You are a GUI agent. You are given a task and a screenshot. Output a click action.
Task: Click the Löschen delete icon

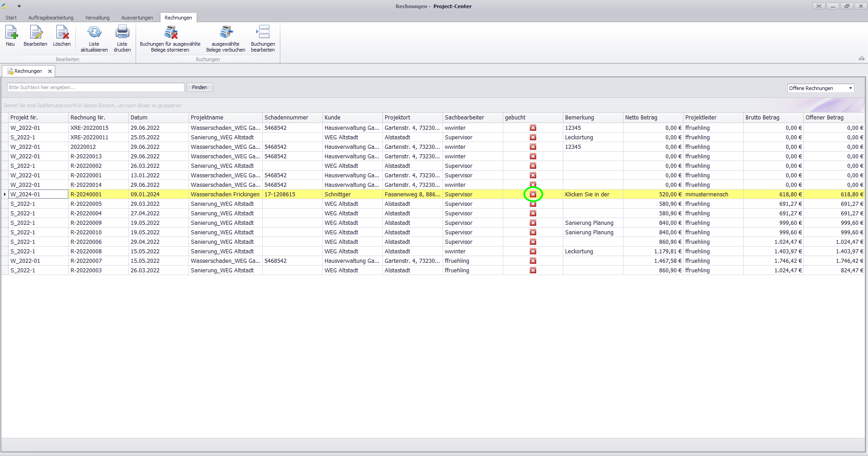(62, 33)
